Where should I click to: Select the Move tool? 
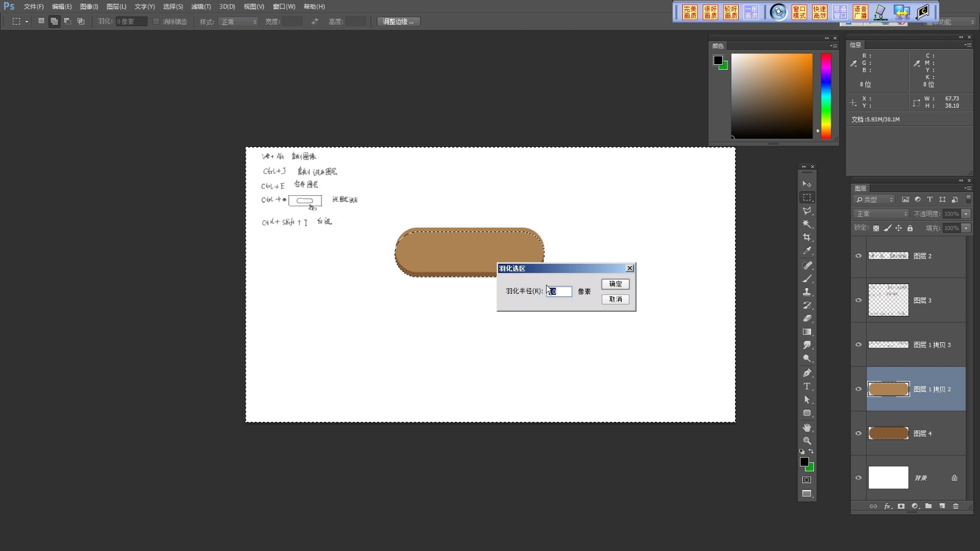(x=807, y=184)
